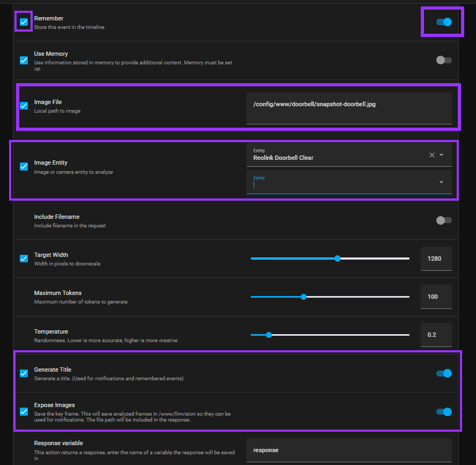Clear the Reolink Doorbell Clear entity selection
This screenshot has width=476, height=465.
pos(432,155)
